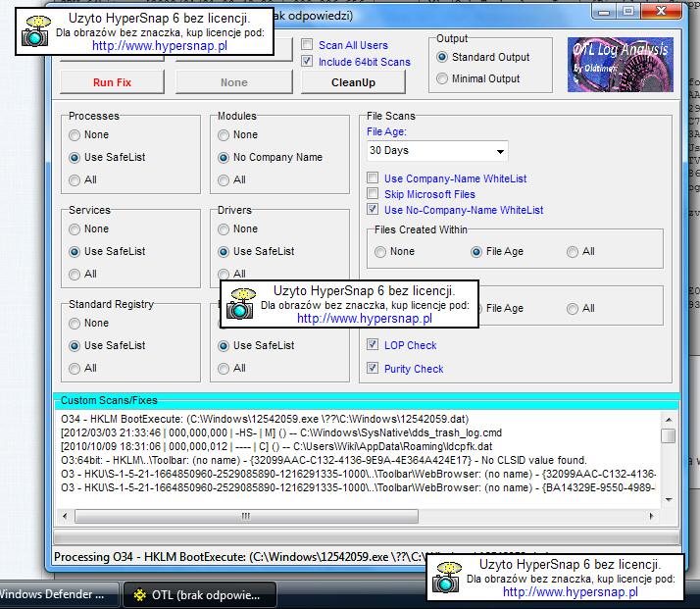
Task: Set Standard Registry to All
Action: click(75, 369)
